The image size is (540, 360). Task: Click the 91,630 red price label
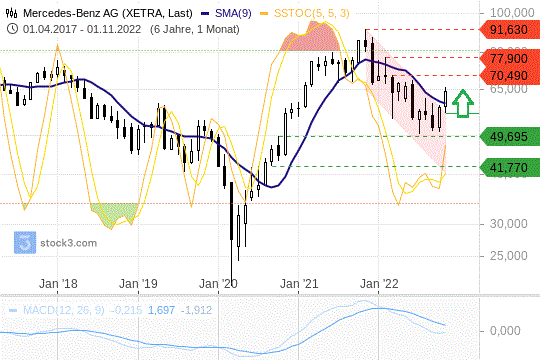pyautogui.click(x=510, y=30)
